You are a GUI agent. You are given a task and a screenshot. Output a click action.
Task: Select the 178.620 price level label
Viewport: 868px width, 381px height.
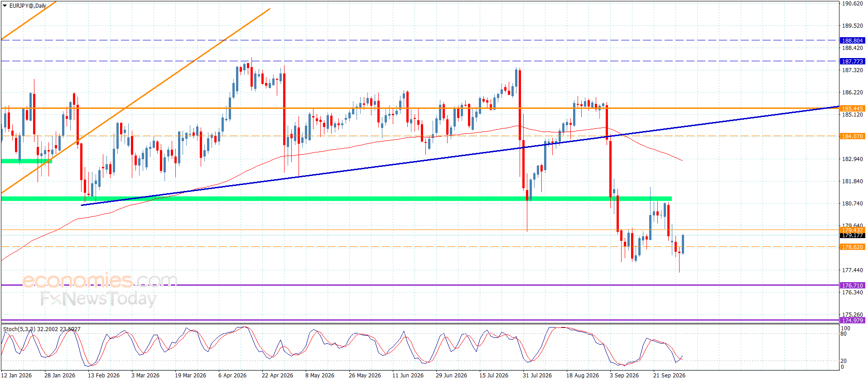(x=852, y=247)
